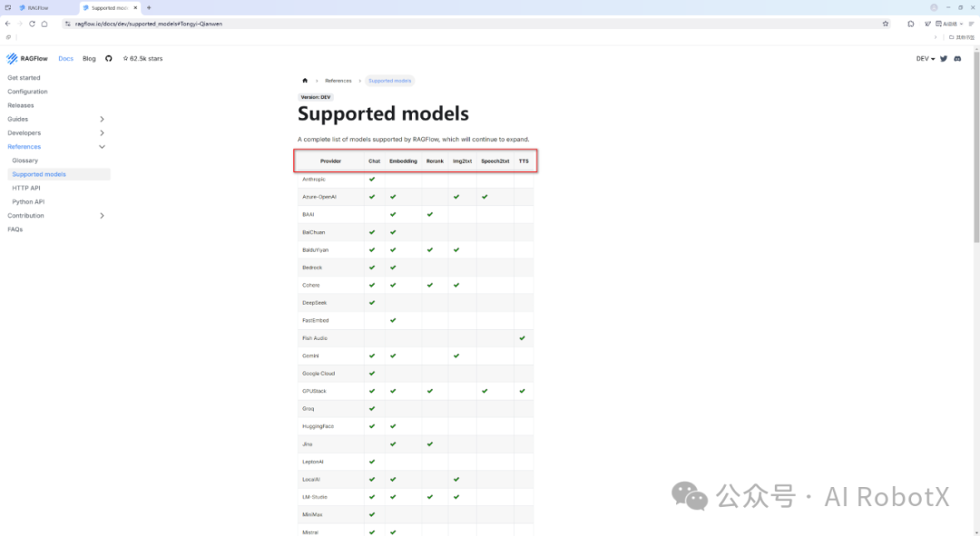Click the bookmark bar's leftmost small icon

pyautogui.click(x=8, y=37)
